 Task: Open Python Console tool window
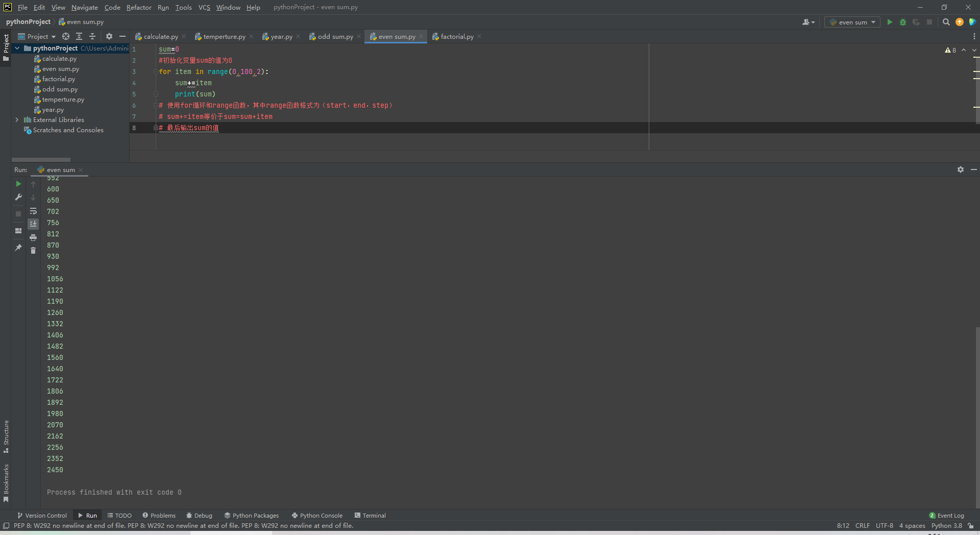317,516
